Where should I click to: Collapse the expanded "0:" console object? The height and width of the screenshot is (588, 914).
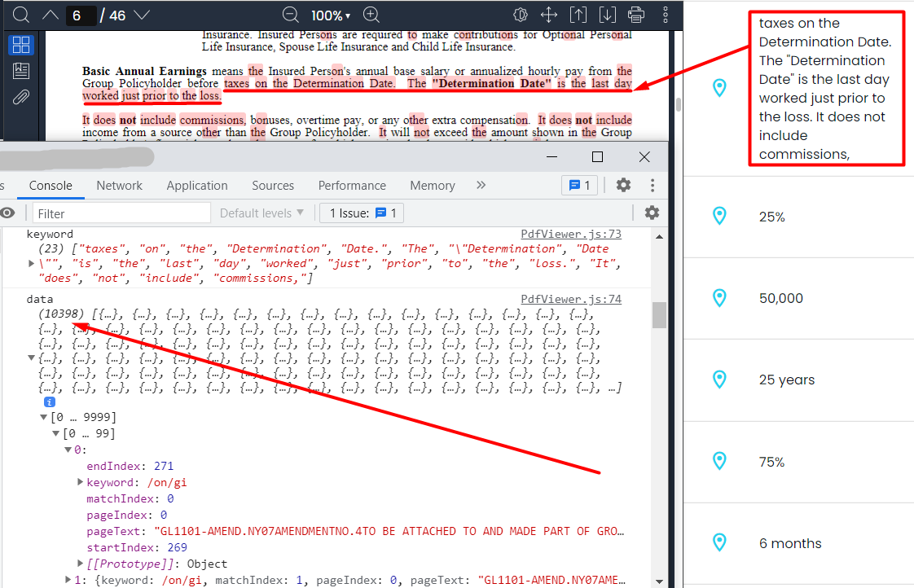(68, 449)
